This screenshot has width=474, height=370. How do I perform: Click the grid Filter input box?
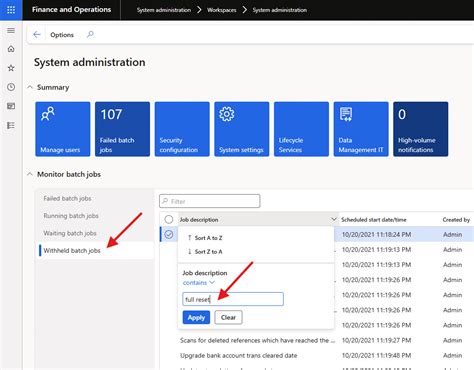(x=210, y=201)
